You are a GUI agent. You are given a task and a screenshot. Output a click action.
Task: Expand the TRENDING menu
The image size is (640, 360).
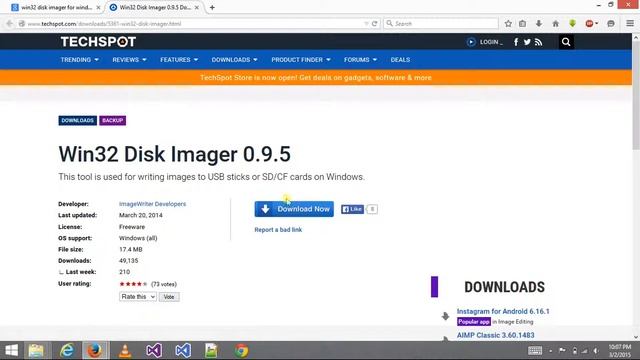[79, 60]
